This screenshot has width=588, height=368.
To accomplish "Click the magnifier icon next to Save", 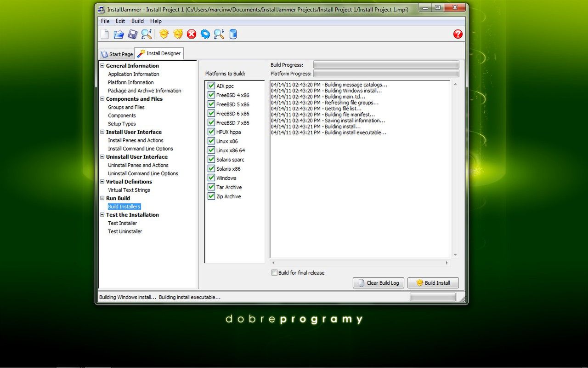I will coord(146,34).
